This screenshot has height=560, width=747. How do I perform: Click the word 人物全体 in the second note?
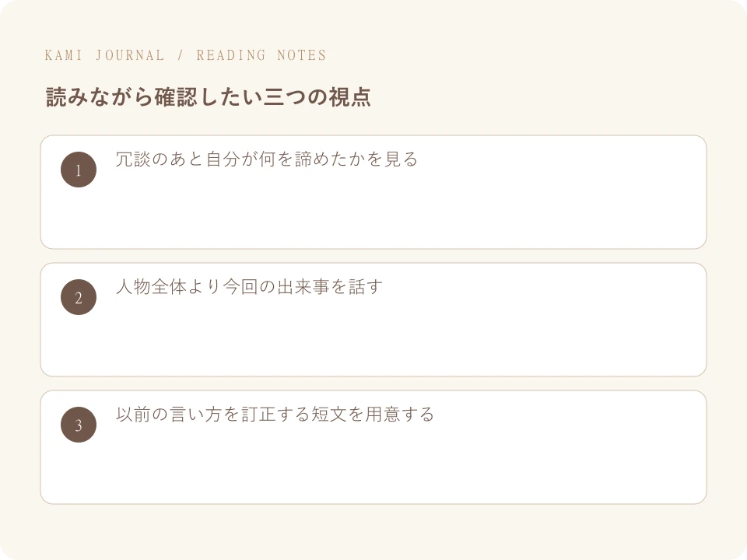click(x=151, y=287)
